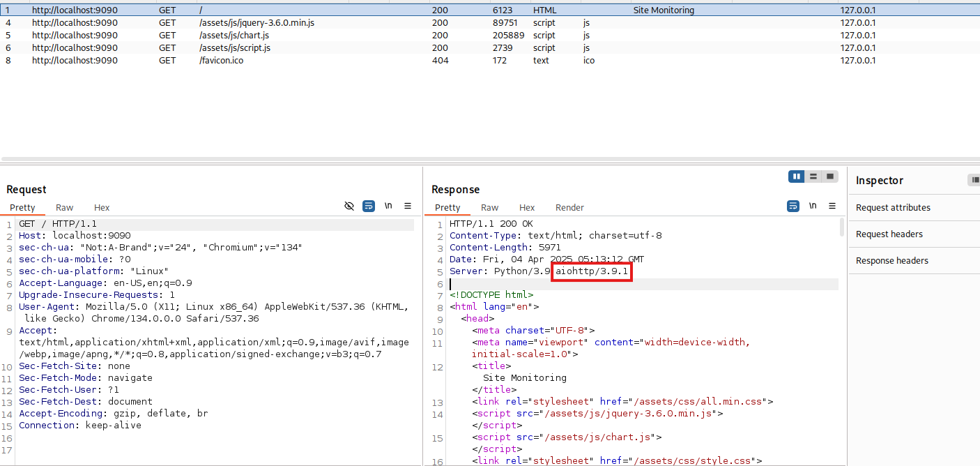Select history row for /assets/js/jquery-3.6.0.min.js
980x466 pixels.
point(490,22)
